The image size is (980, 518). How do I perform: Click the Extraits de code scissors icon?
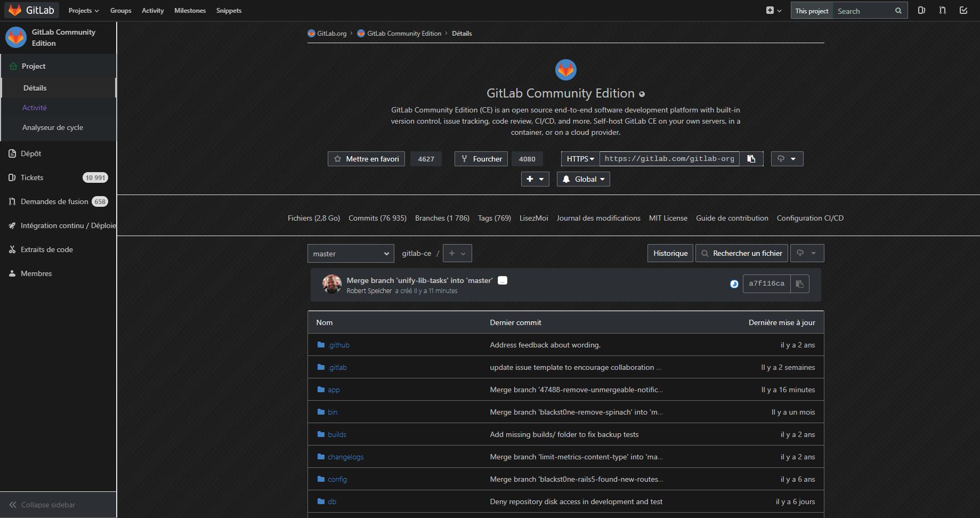pyautogui.click(x=12, y=249)
